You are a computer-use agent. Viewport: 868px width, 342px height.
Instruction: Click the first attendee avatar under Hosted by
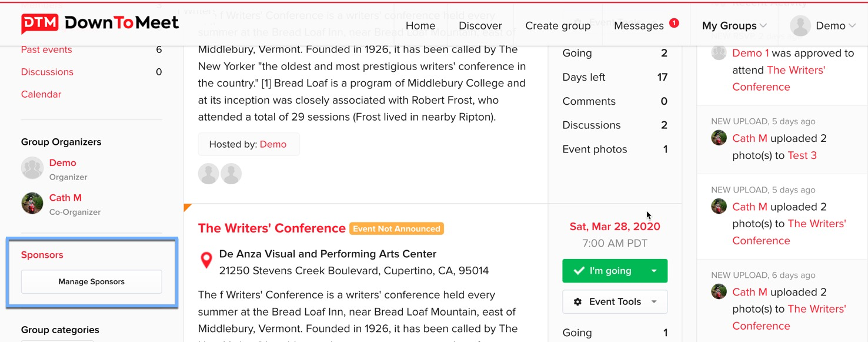pos(209,174)
